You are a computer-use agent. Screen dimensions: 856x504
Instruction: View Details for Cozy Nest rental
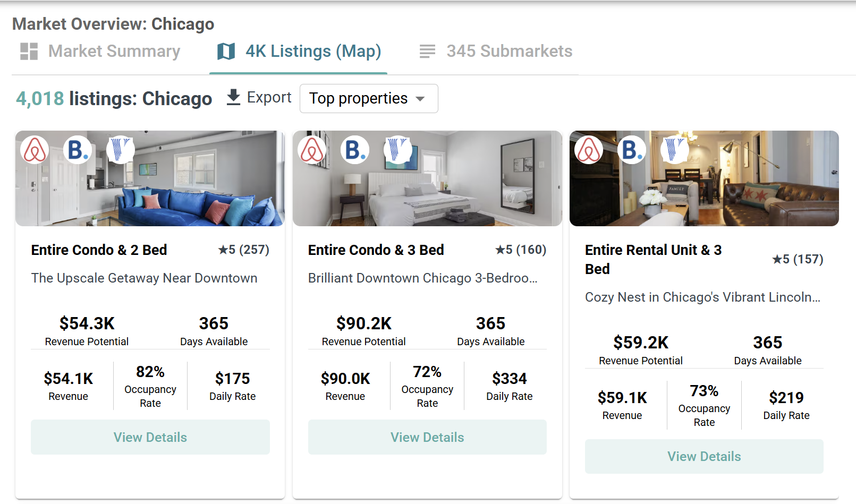click(x=704, y=456)
